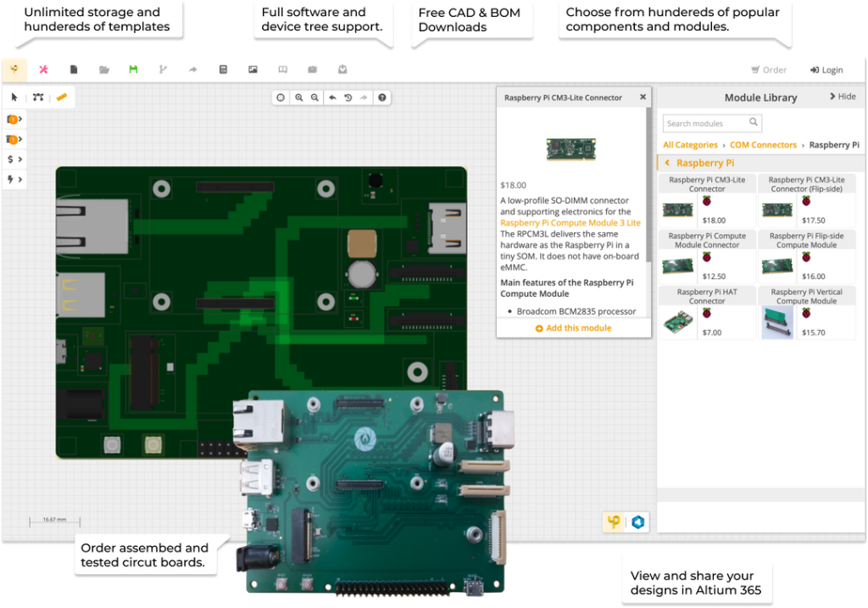Zoom in on the board canvas
This screenshot has width=868, height=608.
click(298, 98)
